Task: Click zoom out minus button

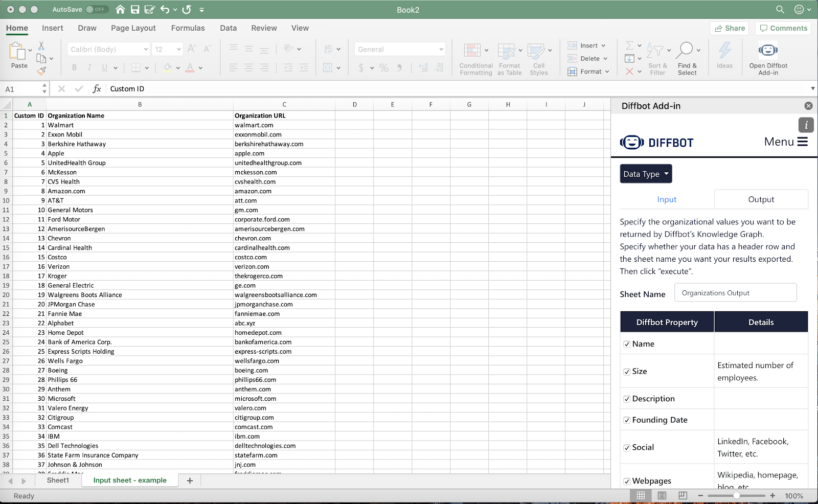Action: (700, 495)
